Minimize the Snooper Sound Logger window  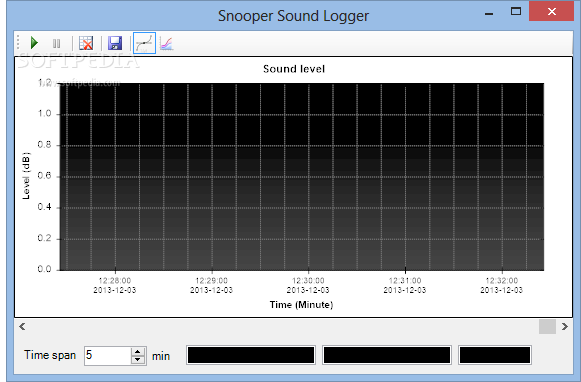489,13
